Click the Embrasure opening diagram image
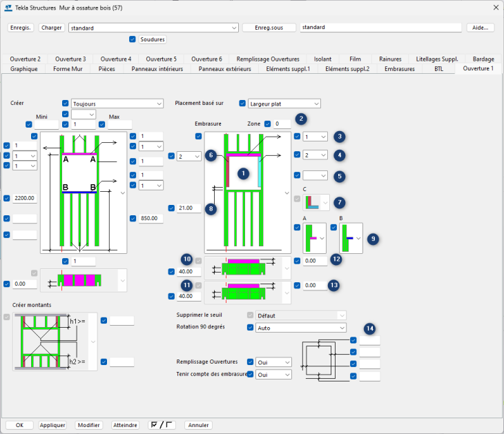504x434 pixels. 244,193
